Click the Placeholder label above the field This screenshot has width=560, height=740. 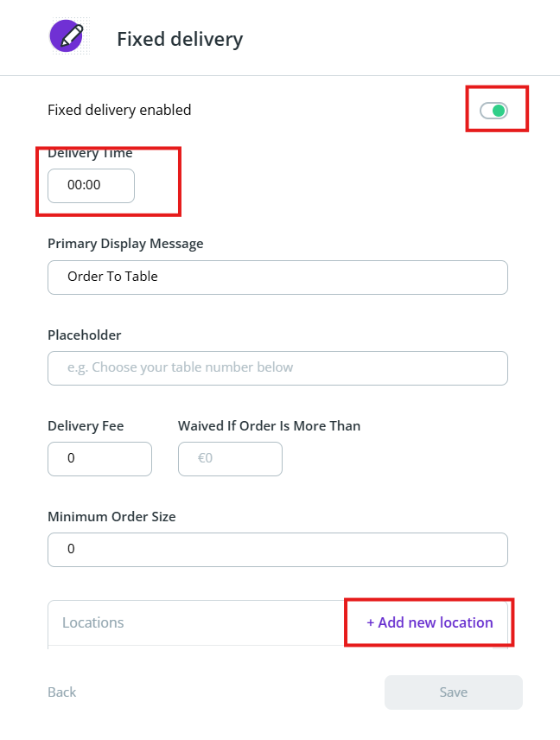[85, 335]
